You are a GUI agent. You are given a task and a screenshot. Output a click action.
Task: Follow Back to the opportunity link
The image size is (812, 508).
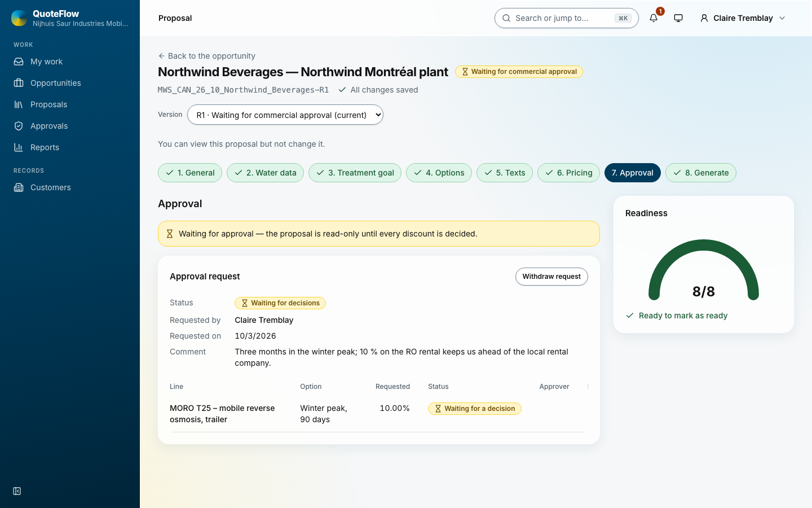point(206,56)
